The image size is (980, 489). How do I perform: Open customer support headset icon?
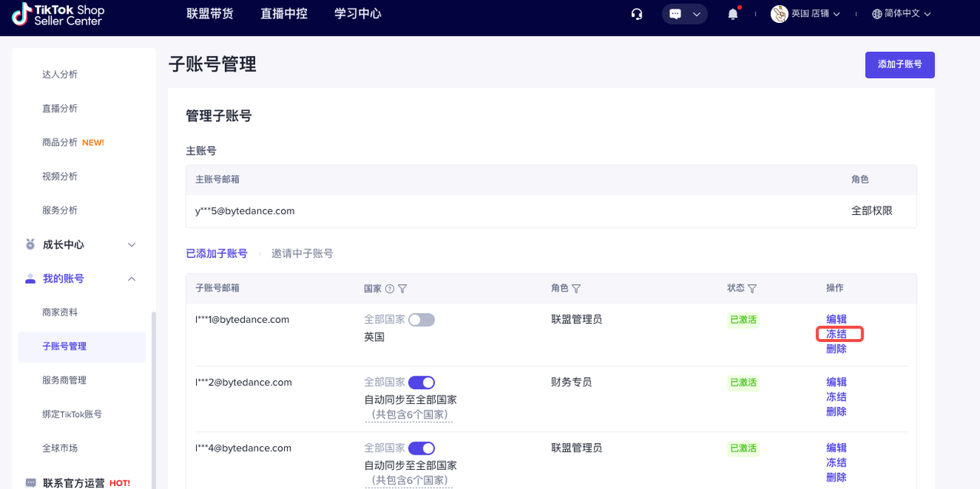(x=636, y=14)
